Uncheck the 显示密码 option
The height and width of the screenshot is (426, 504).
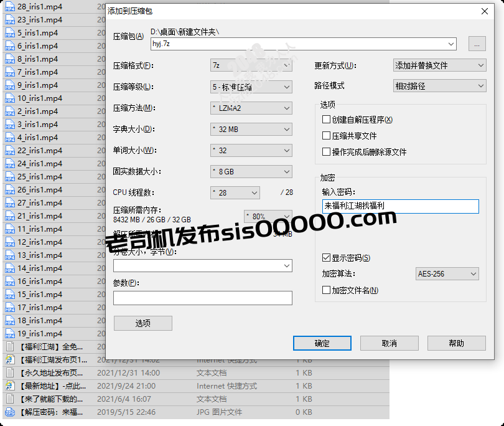click(327, 258)
